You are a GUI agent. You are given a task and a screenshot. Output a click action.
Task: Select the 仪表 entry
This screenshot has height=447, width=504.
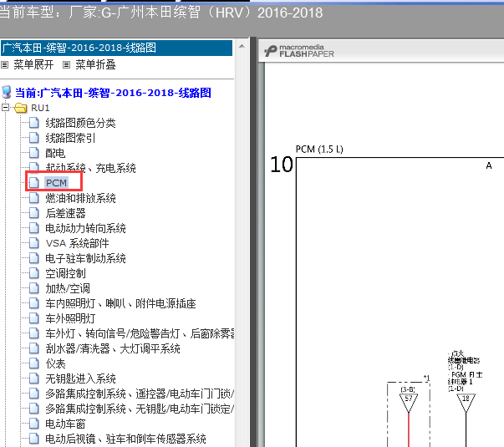[x=55, y=363]
